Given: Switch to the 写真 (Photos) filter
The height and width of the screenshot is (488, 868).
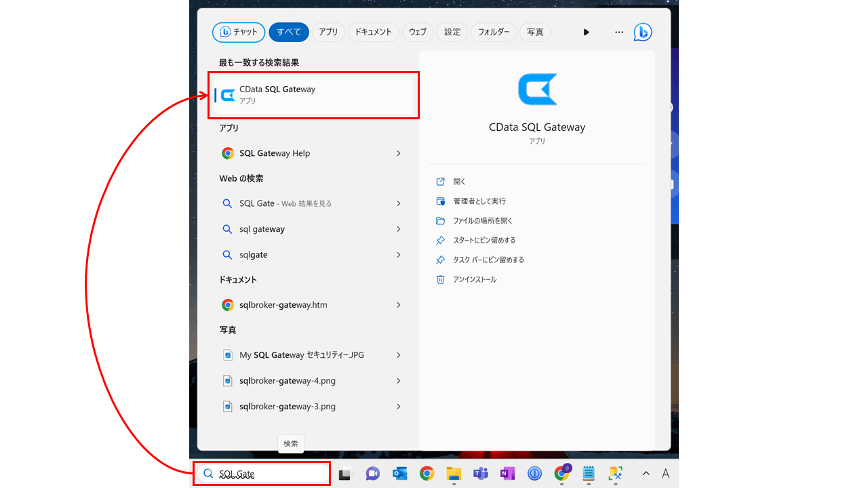Looking at the screenshot, I should 535,32.
